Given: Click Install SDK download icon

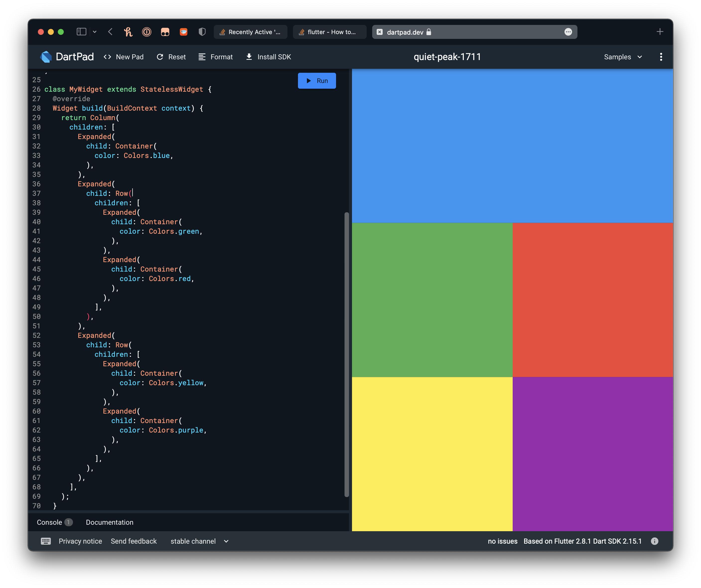Looking at the screenshot, I should tap(249, 57).
